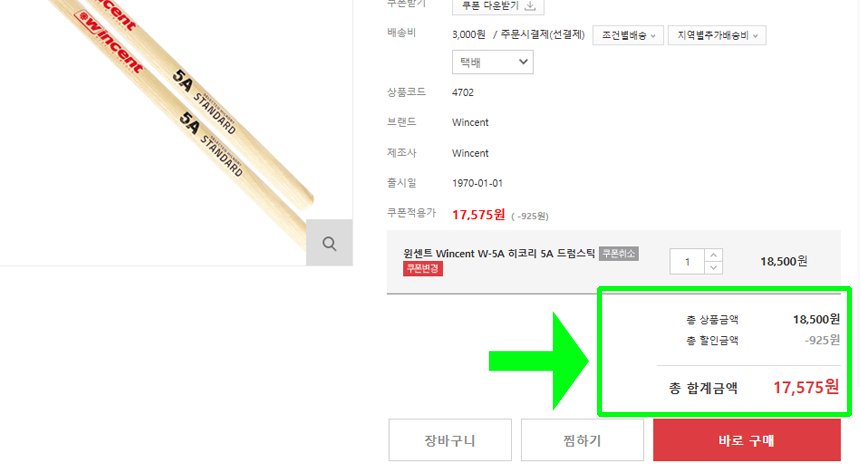The height and width of the screenshot is (470, 860).
Task: Click the Wincent 5A drumsticks product image
Action: pyautogui.click(x=176, y=132)
